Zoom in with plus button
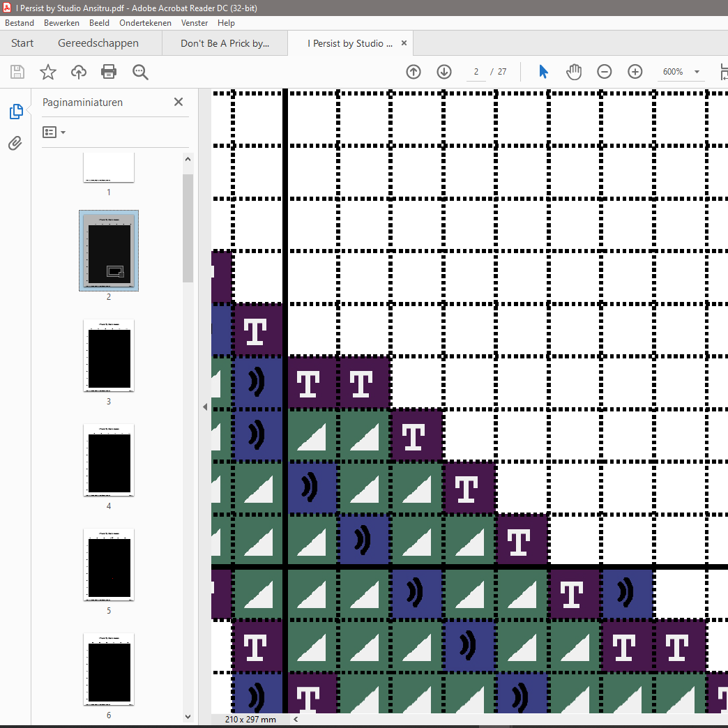 click(635, 72)
